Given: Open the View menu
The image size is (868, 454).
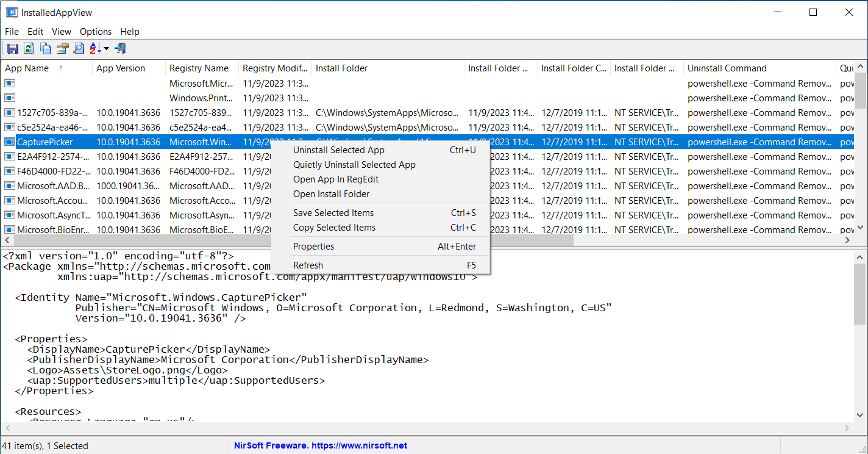Looking at the screenshot, I should click(x=62, y=32).
